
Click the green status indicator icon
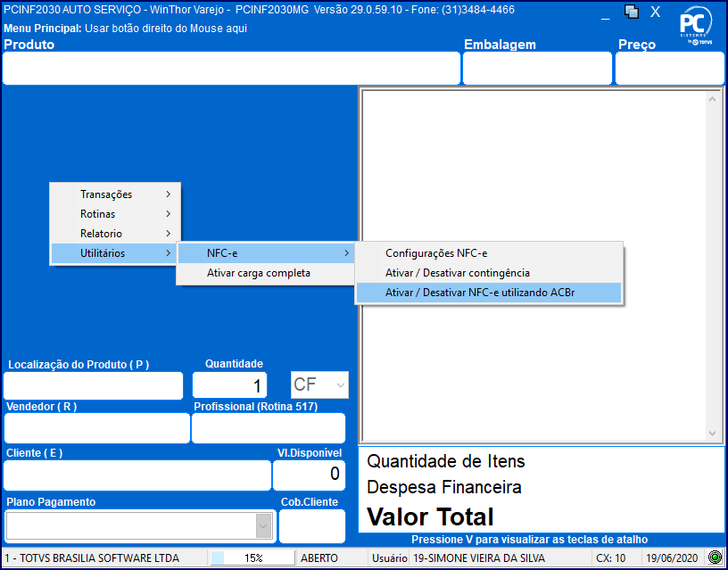(x=716, y=558)
